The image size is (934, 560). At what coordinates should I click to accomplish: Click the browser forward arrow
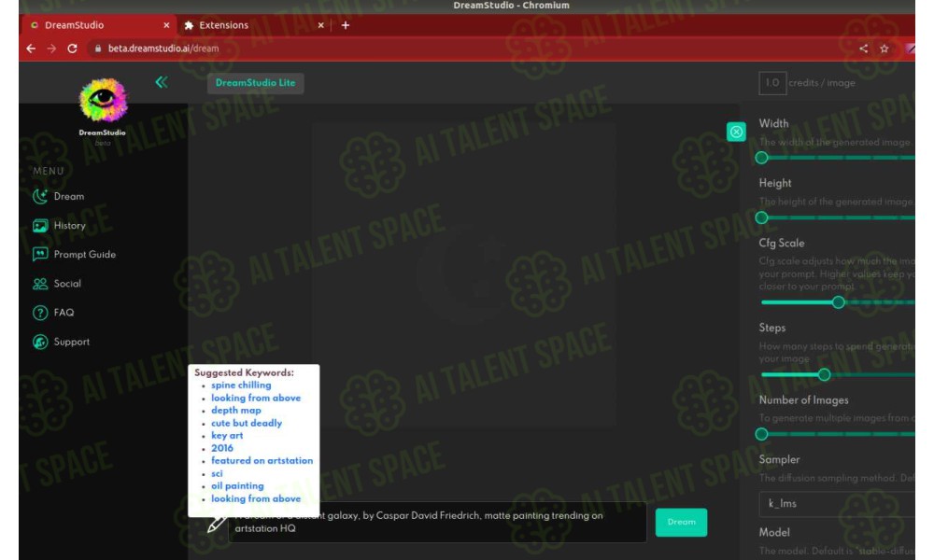[51, 49]
